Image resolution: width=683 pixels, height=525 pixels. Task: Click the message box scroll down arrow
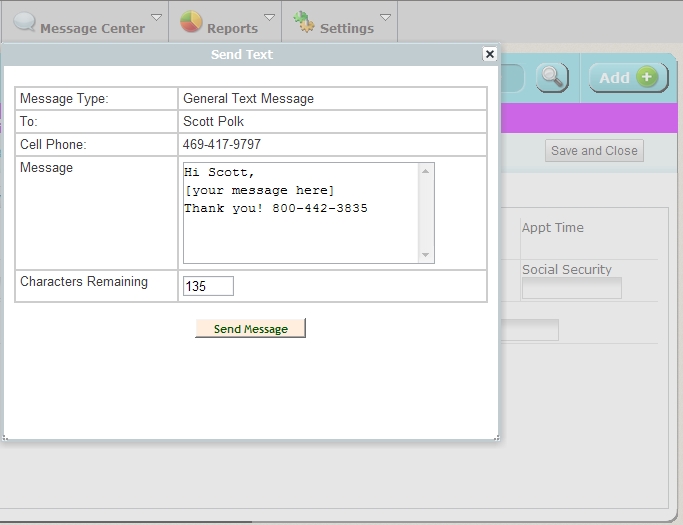(x=427, y=255)
